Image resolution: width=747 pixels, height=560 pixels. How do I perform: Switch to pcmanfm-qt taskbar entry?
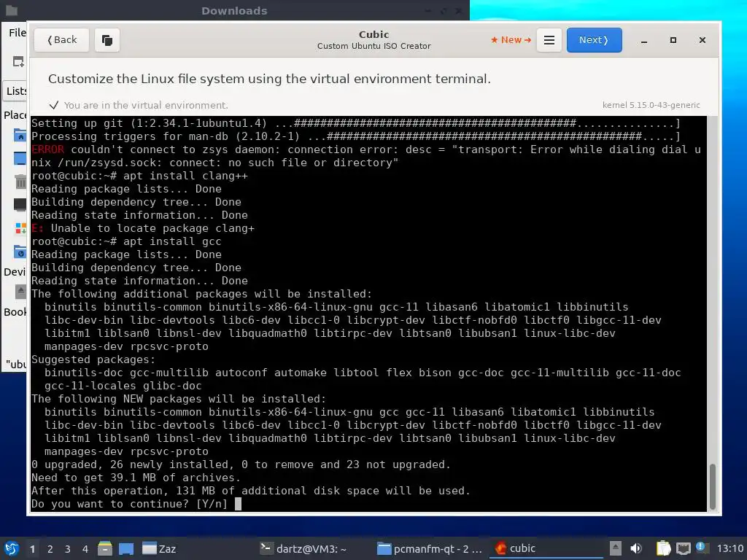(430, 548)
